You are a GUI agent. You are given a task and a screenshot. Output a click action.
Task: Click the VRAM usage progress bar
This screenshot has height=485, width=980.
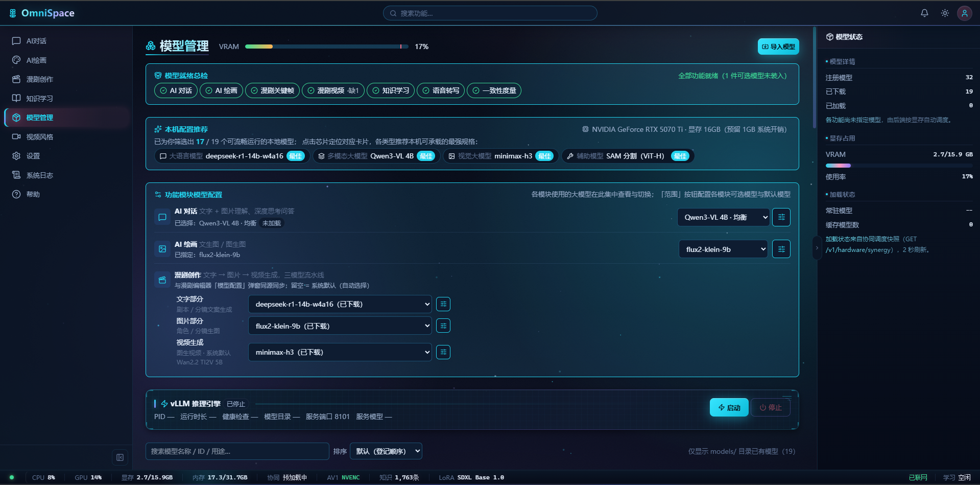(327, 47)
